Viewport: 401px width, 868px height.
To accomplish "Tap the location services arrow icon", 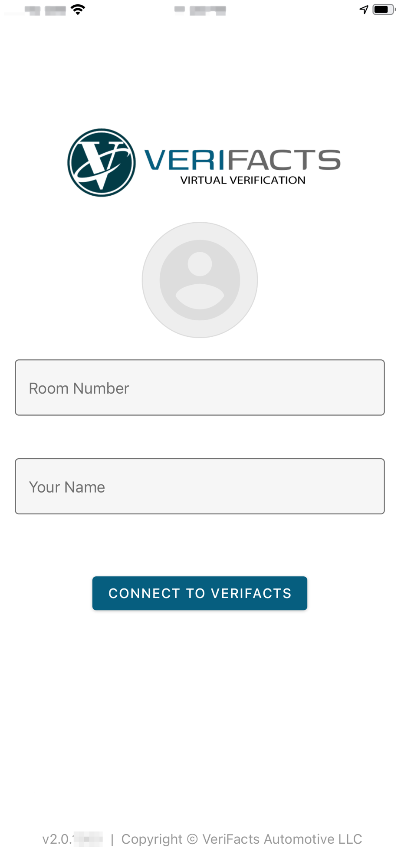I will pos(364,10).
